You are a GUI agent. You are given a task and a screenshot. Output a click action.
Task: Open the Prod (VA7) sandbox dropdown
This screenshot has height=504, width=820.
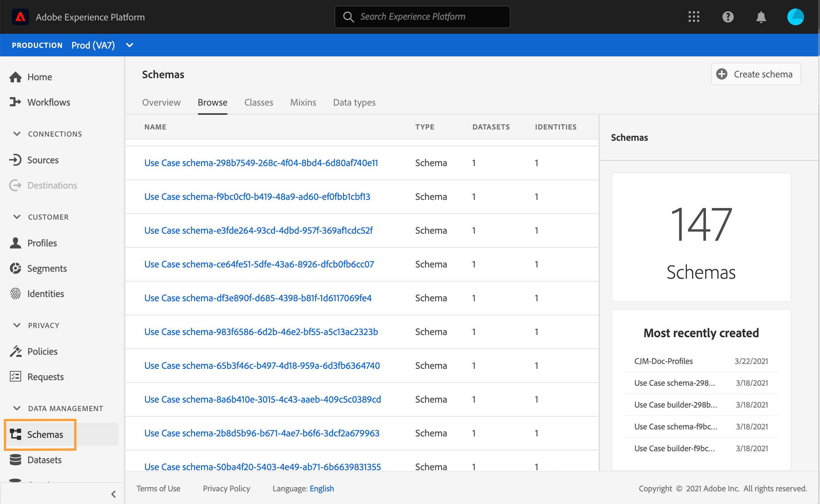pyautogui.click(x=129, y=45)
